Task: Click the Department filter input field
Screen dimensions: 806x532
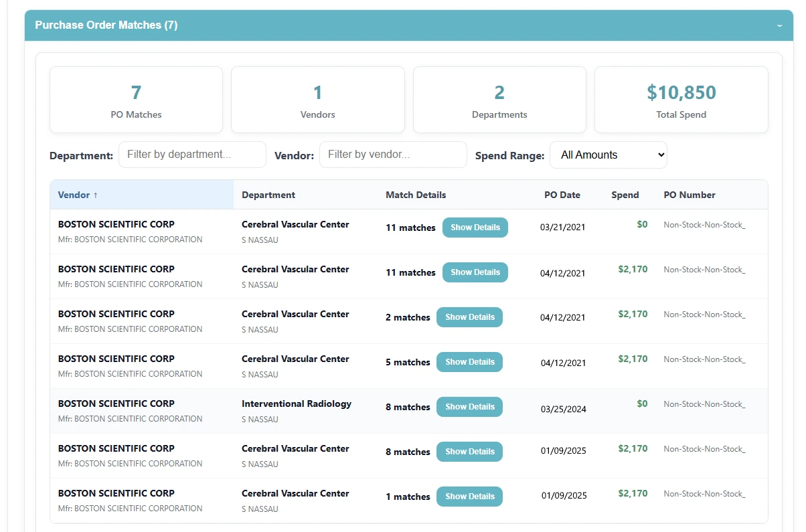Action: 192,155
